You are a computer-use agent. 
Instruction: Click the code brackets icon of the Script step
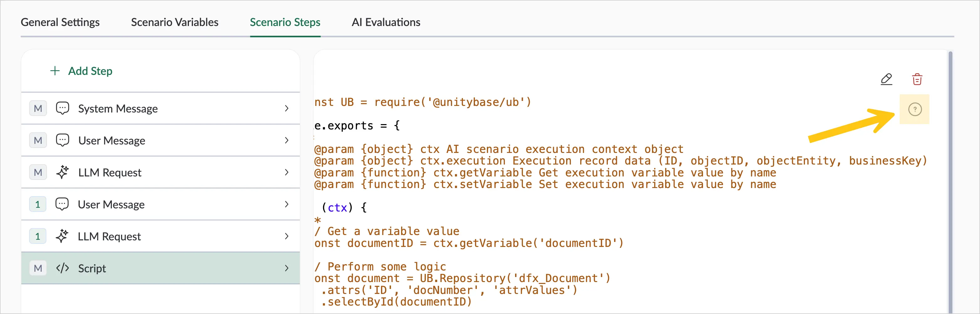point(62,268)
